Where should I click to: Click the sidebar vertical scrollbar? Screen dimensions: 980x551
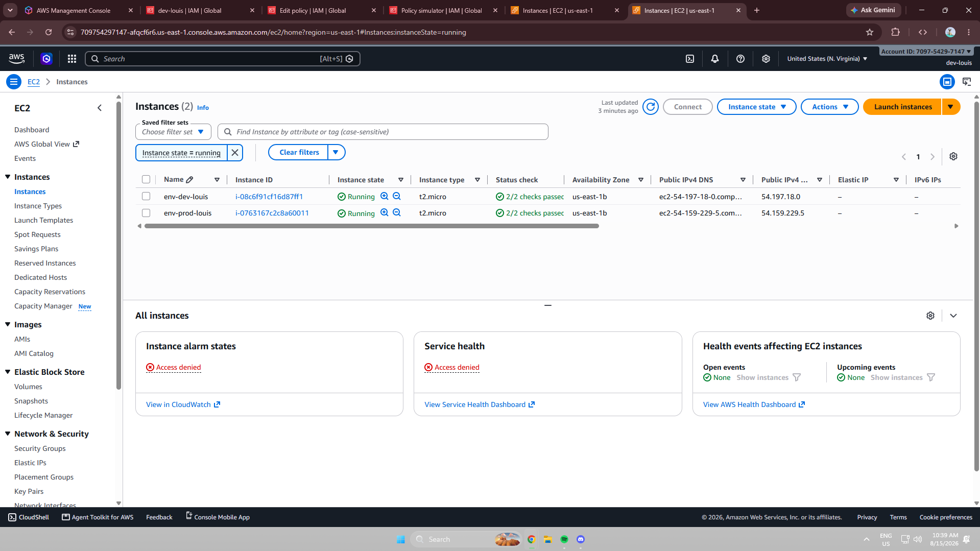pyautogui.click(x=118, y=245)
